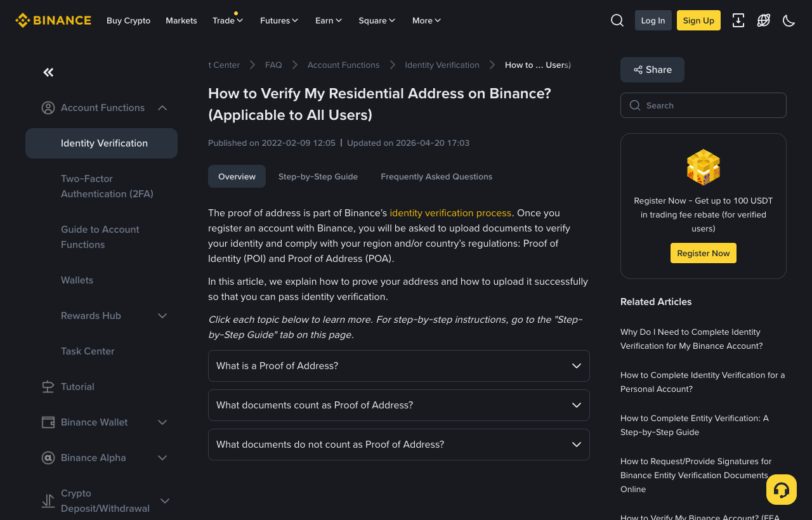Expand the Crypto Deposit/Withdrawal section
The image size is (812, 520).
coord(165,501)
